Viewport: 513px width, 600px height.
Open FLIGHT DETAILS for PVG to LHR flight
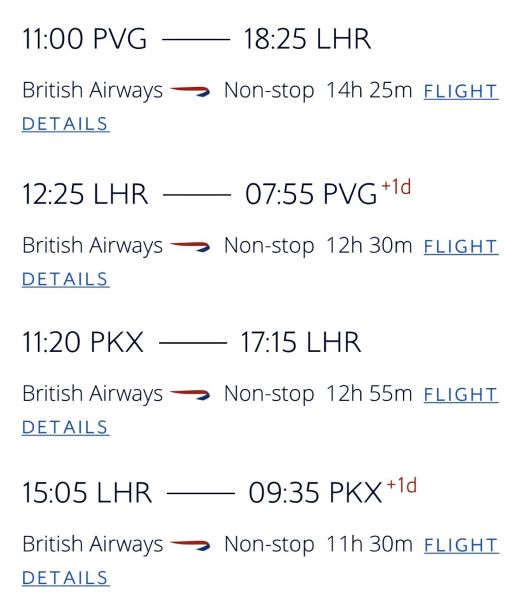pos(461,91)
